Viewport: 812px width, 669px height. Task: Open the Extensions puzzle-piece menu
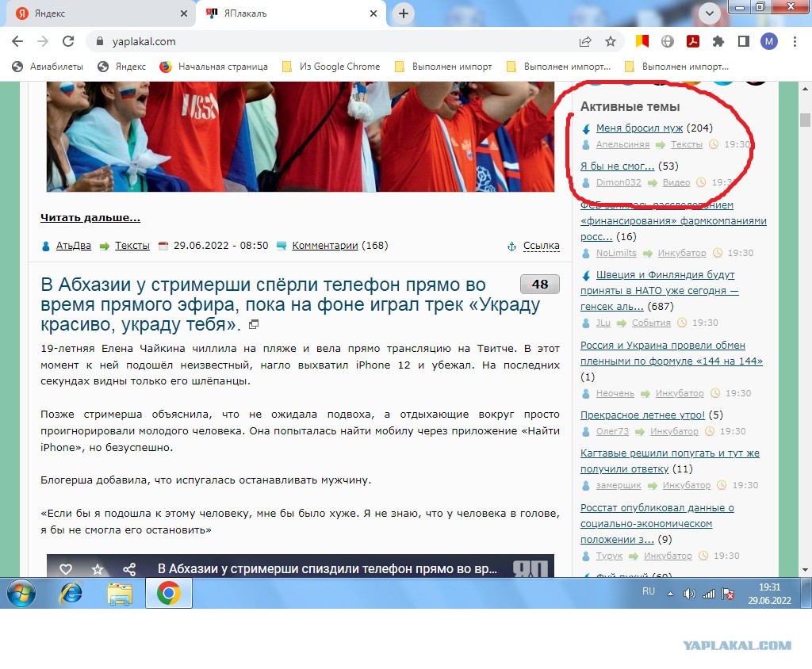(x=718, y=41)
